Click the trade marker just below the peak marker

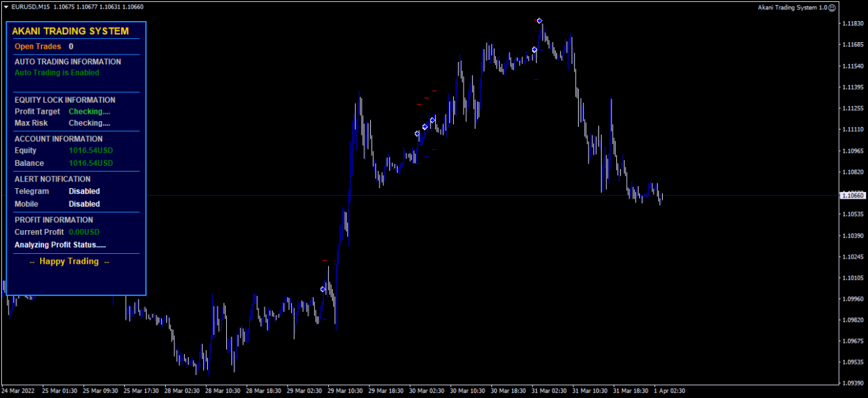[x=535, y=49]
